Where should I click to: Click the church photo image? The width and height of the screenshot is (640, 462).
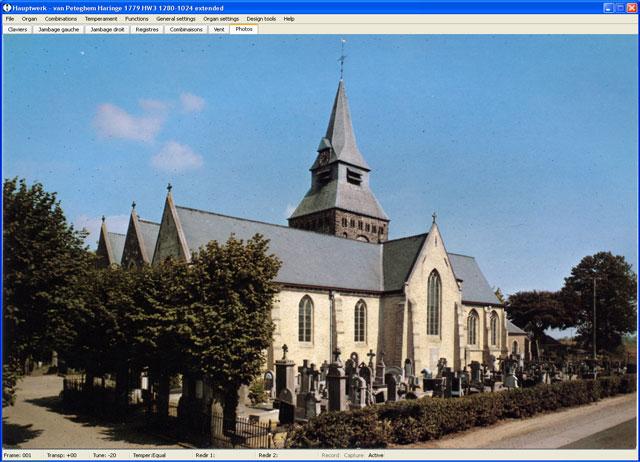pos(320,240)
